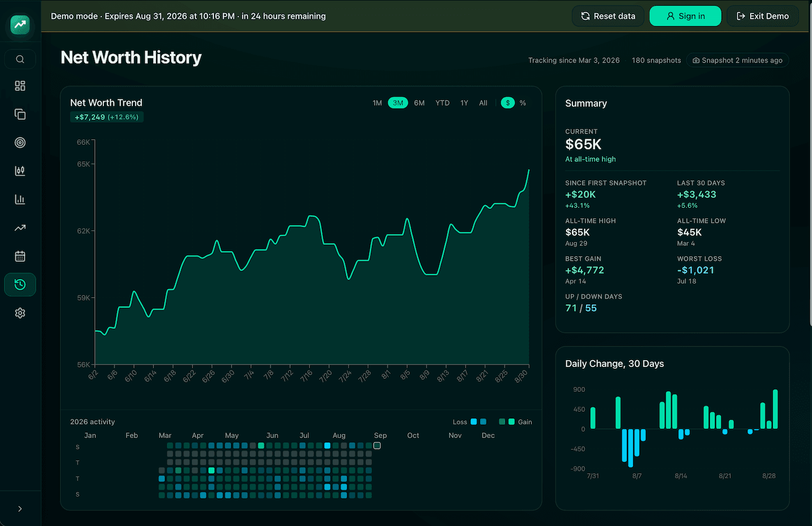Open the dashboard grid icon
This screenshot has height=526, width=812.
[x=20, y=86]
